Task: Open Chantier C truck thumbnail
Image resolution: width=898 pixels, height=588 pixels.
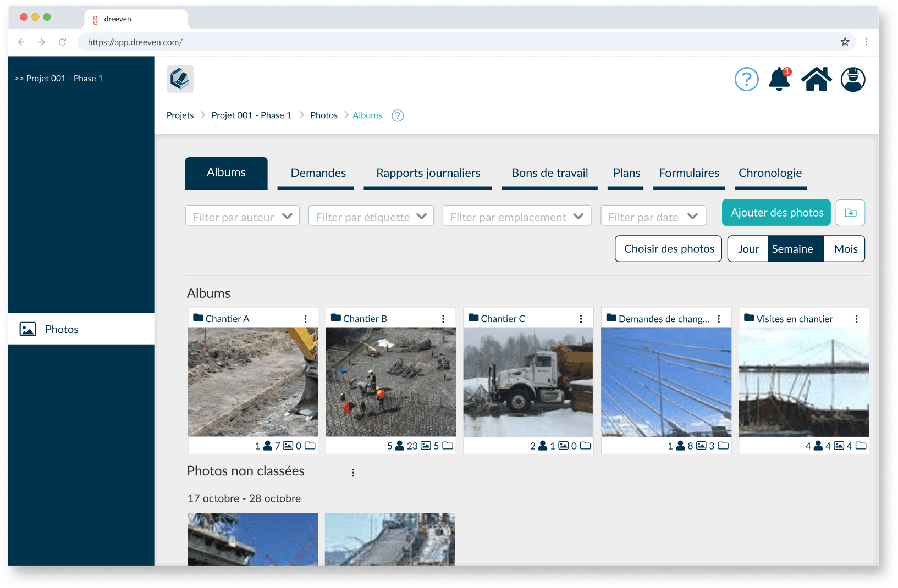Action: (x=528, y=382)
